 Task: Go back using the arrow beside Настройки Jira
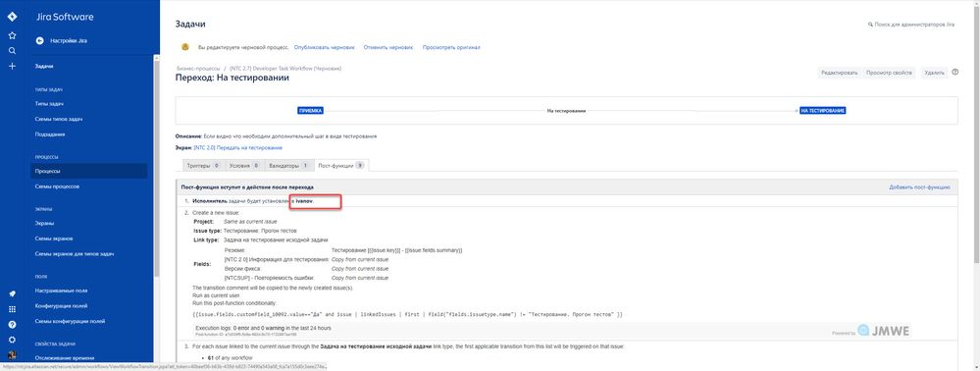point(40,40)
